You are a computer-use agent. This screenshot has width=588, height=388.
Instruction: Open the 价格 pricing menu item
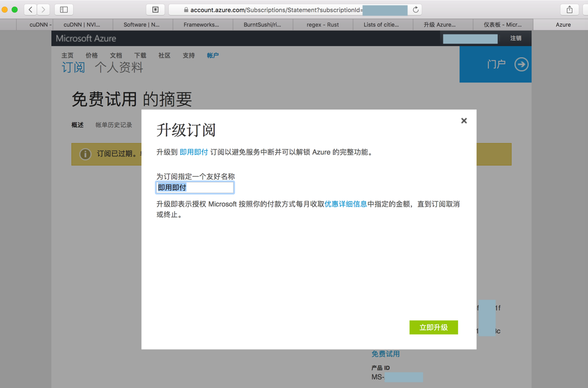click(92, 55)
